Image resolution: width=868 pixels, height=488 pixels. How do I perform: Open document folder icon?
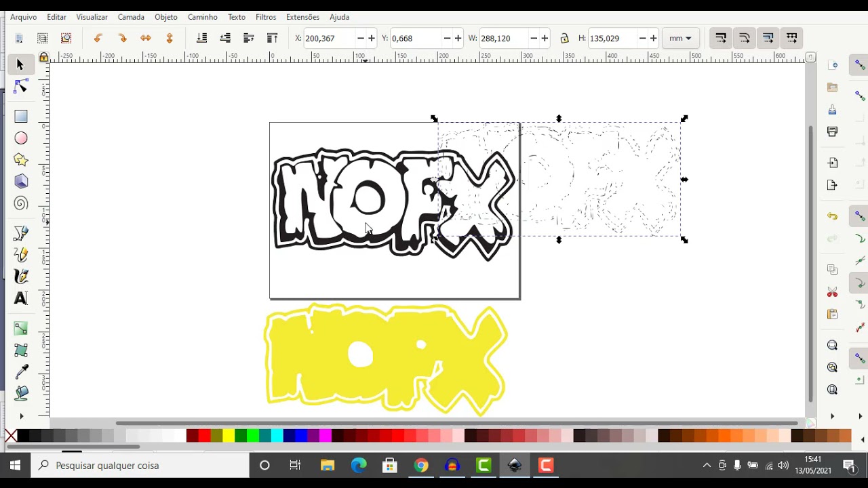[833, 87]
